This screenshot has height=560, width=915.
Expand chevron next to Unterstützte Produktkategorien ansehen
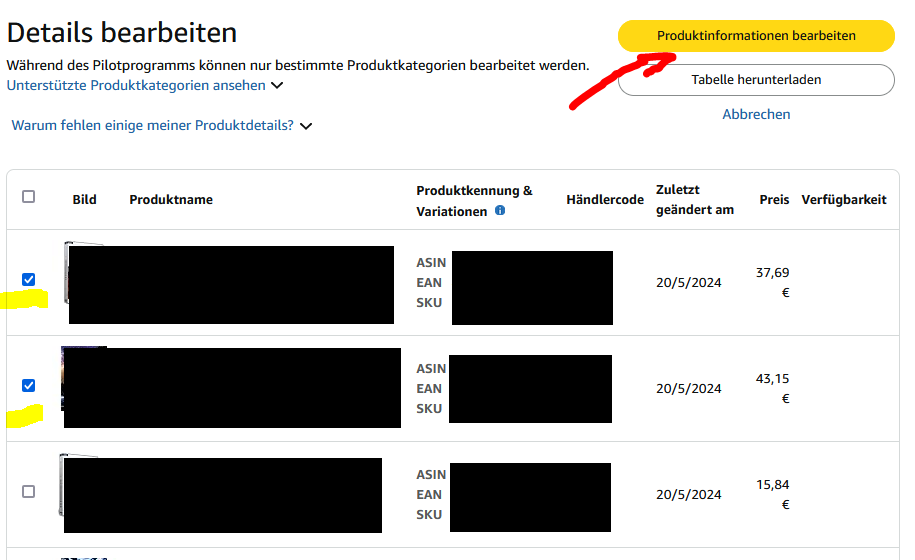click(277, 86)
